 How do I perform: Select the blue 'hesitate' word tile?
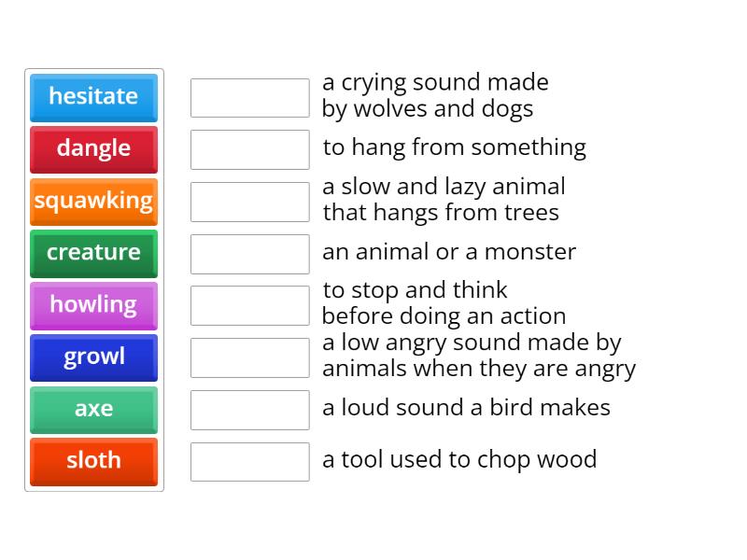[x=93, y=97]
